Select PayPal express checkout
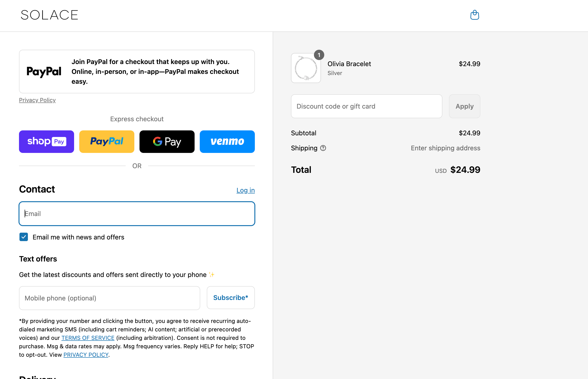Viewport: 588px width, 379px height. click(x=106, y=141)
